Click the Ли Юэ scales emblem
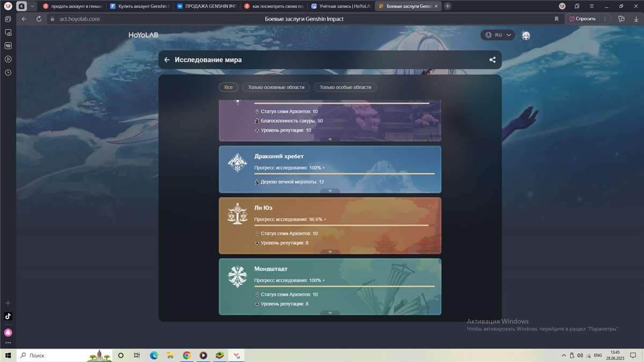 (x=237, y=213)
